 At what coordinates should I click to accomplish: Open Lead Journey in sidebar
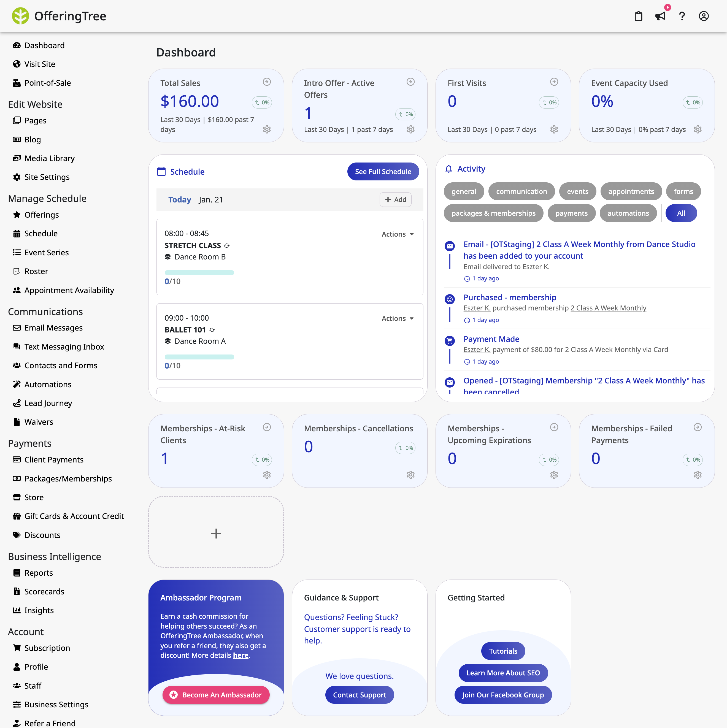[48, 403]
